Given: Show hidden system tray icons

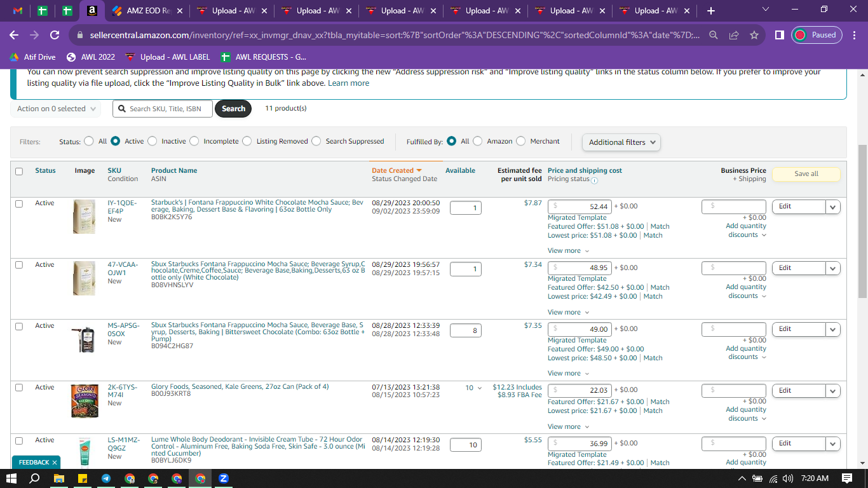Looking at the screenshot, I should [742, 478].
